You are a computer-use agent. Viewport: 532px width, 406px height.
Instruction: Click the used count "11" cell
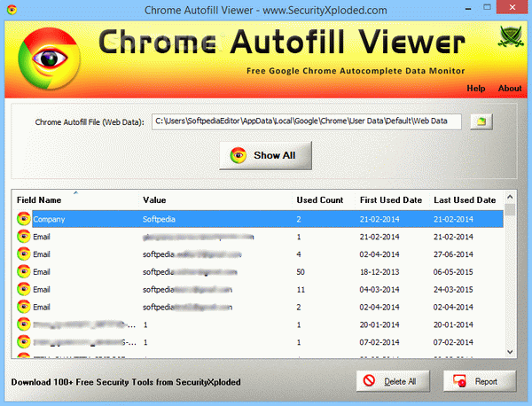(301, 289)
